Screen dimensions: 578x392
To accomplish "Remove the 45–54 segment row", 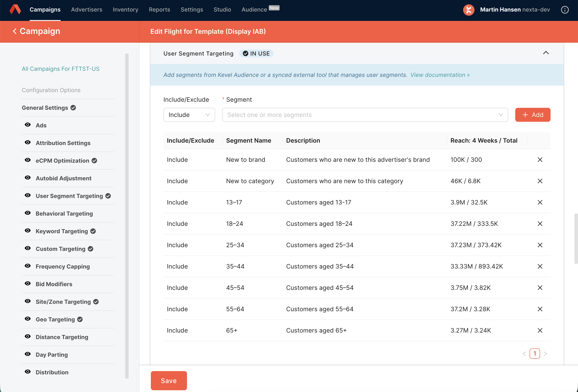I will click(540, 288).
